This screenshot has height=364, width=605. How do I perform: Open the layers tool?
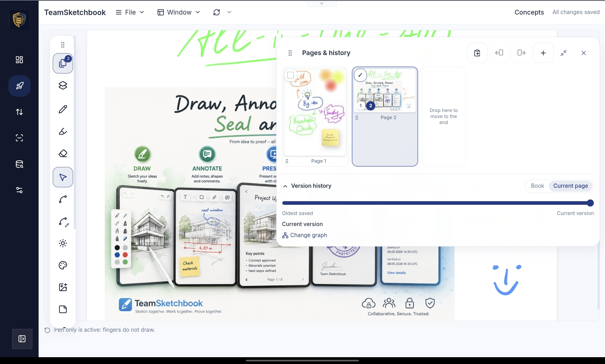pyautogui.click(x=63, y=85)
